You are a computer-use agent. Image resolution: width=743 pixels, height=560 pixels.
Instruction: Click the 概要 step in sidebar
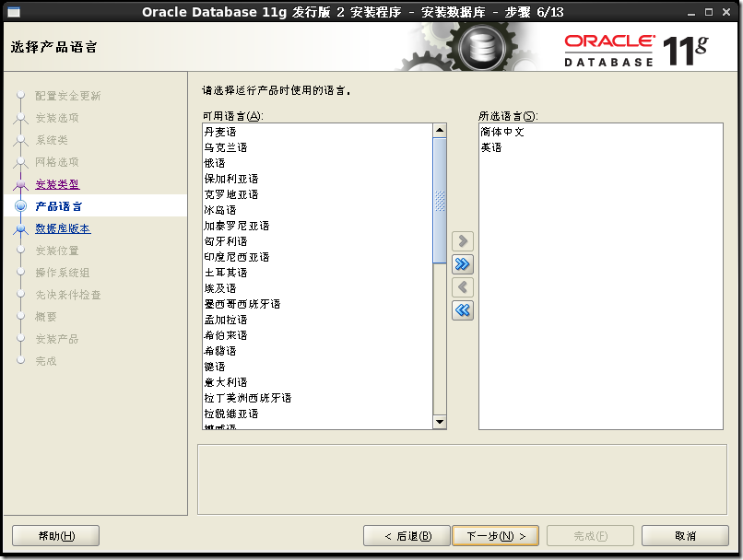[46, 317]
